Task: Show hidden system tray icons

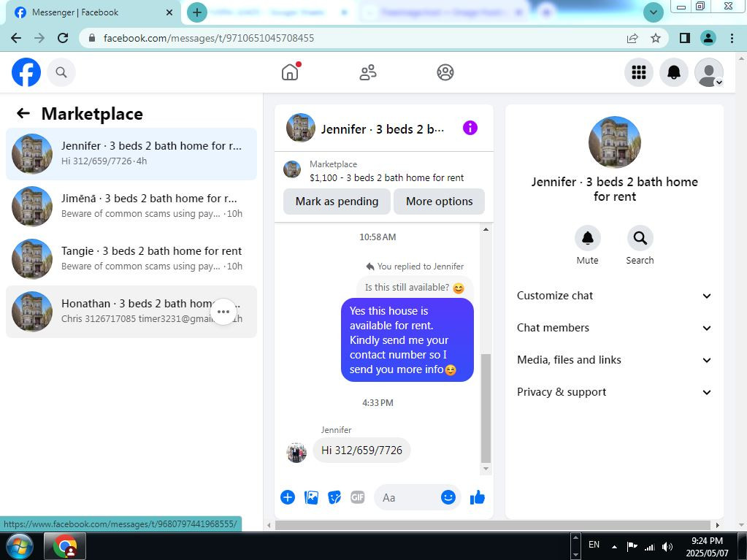Action: (x=615, y=547)
